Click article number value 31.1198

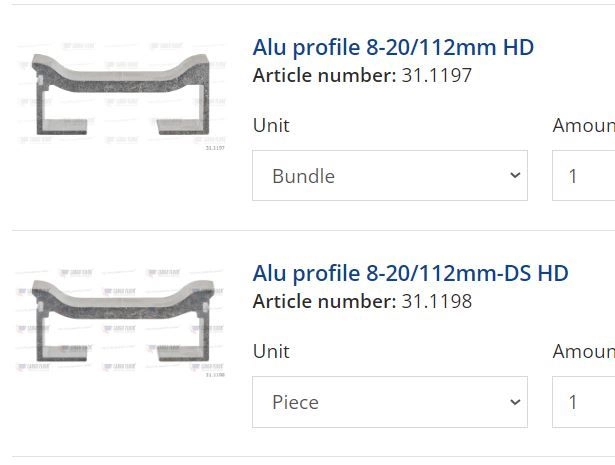(437, 301)
